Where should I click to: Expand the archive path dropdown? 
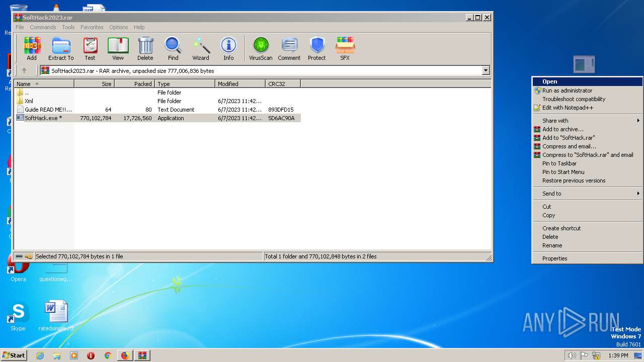(486, 71)
